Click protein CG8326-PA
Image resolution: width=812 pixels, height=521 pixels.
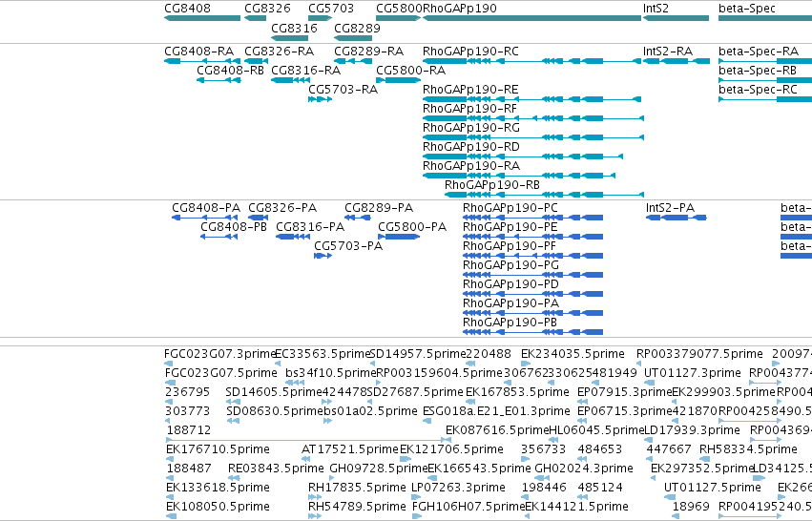point(258,218)
